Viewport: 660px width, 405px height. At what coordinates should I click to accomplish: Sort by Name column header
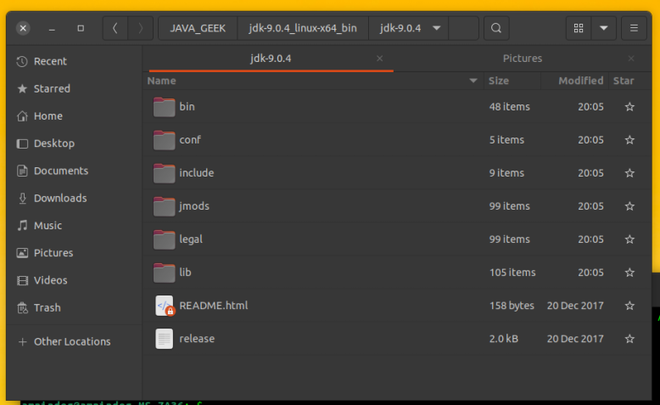[162, 81]
